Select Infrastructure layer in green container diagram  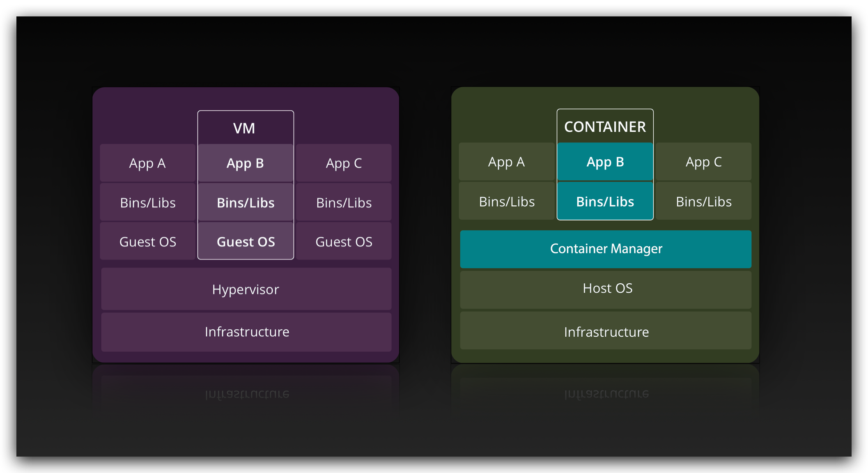(606, 331)
